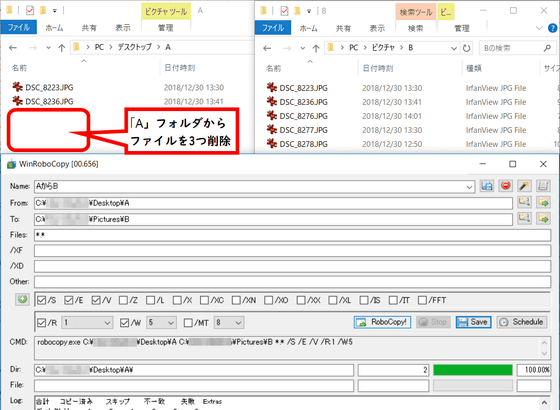This screenshot has height=410, width=560.
Task: Click the save-profile icon beside Name field
Action: [486, 186]
